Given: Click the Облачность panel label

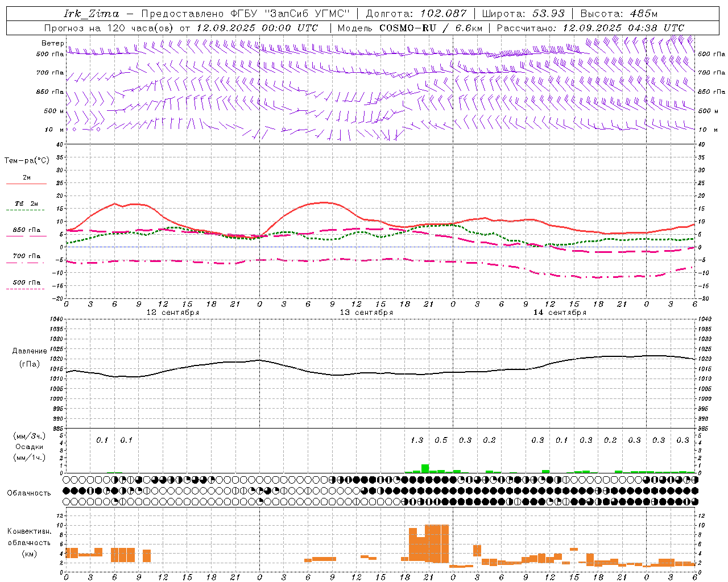Looking at the screenshot, I should (x=29, y=493).
